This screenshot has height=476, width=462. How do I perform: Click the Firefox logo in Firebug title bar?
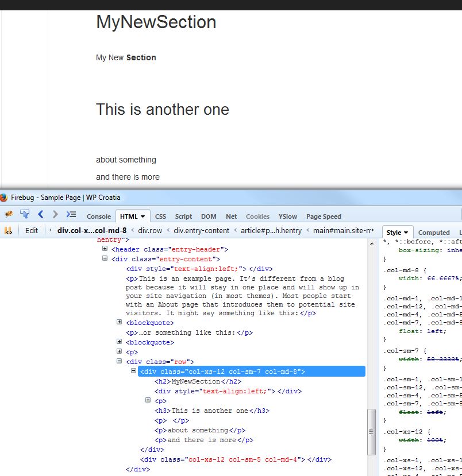pyautogui.click(x=3, y=198)
